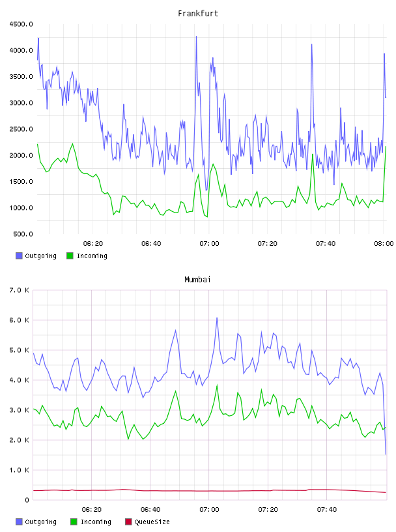396x532 pixels.
Task: Click the 4500.0 y-axis label on Frankfurt
Action: pos(21,24)
